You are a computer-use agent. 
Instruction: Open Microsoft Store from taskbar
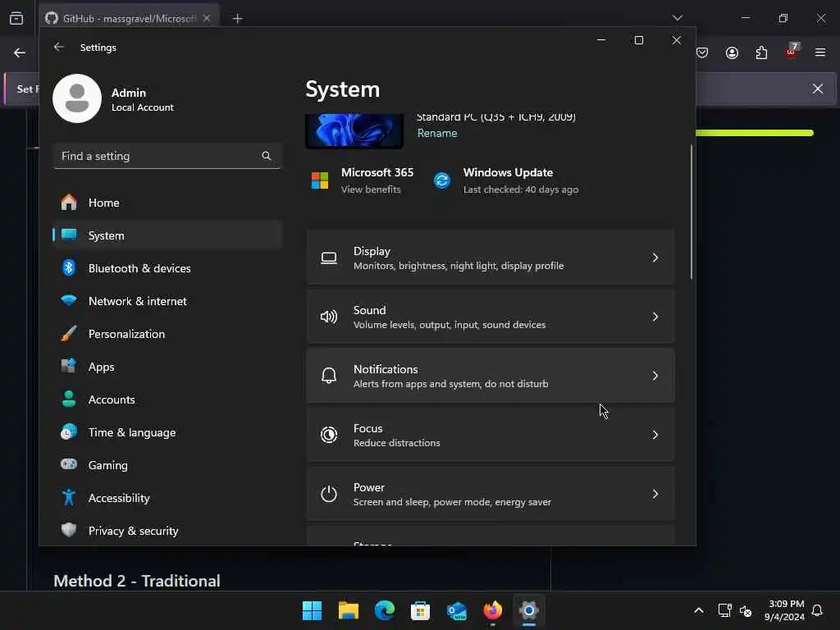point(420,610)
